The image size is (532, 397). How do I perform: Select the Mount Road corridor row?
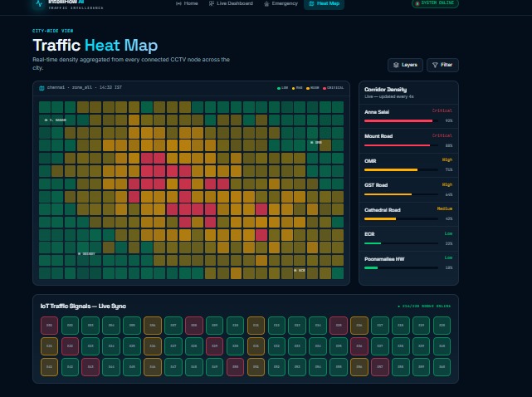pos(408,140)
